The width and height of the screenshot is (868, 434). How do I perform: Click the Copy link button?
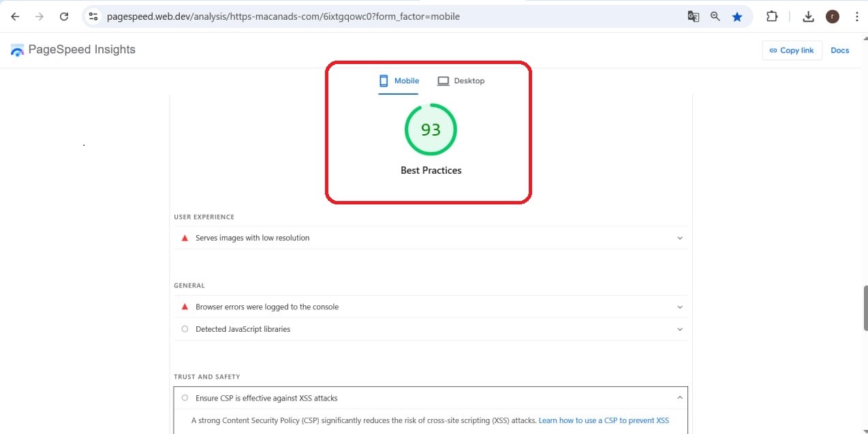pos(792,50)
